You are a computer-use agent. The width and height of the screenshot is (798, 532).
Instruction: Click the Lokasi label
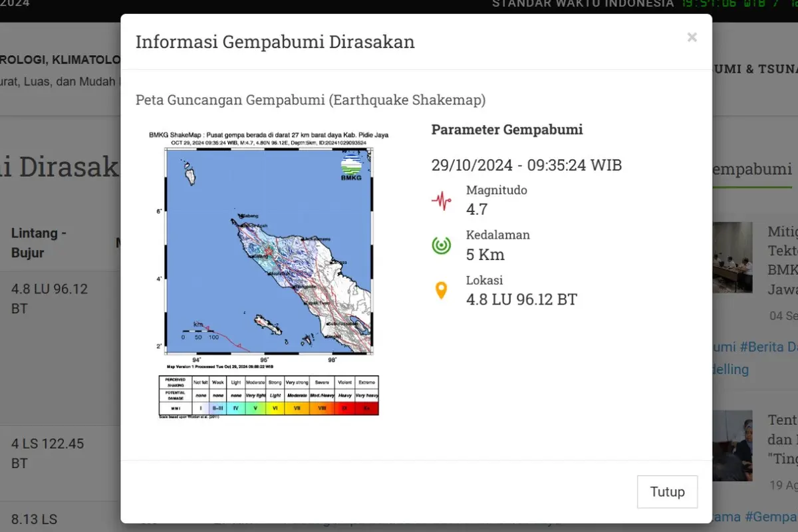(x=484, y=280)
